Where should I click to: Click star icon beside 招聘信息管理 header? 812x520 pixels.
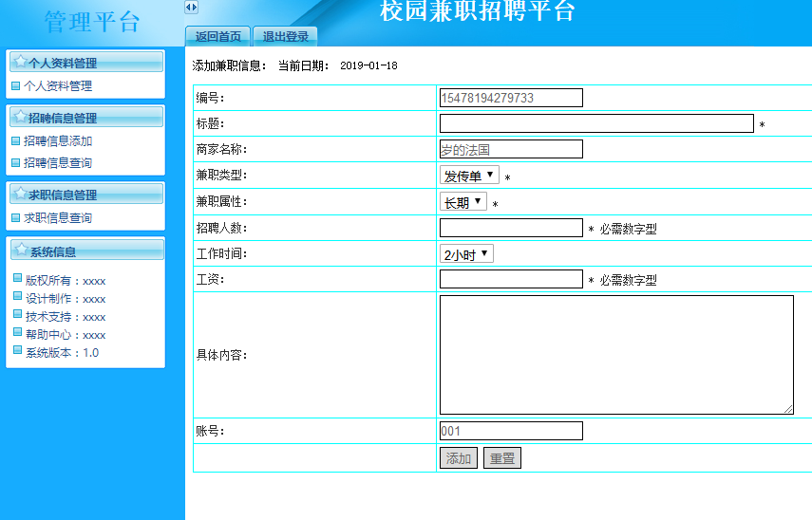click(x=20, y=117)
